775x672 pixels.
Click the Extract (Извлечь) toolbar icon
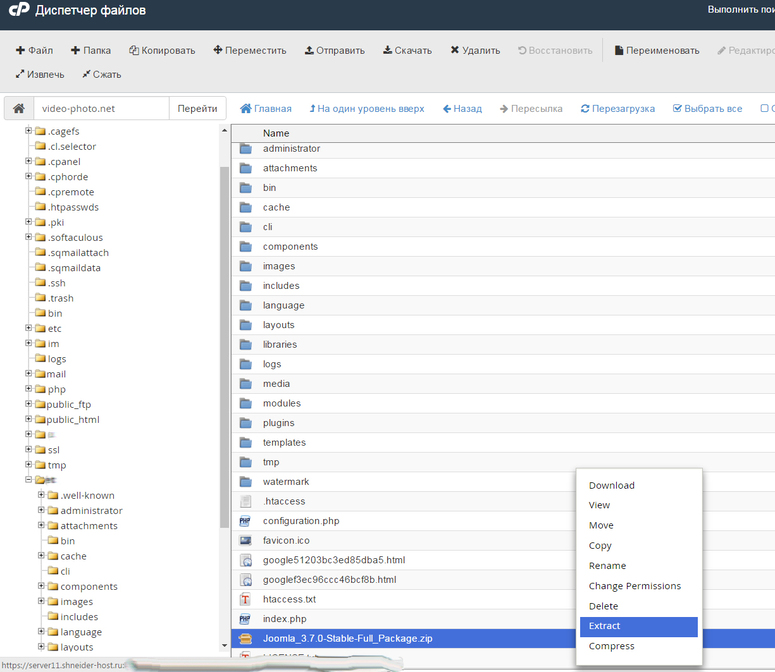pyautogui.click(x=20, y=74)
